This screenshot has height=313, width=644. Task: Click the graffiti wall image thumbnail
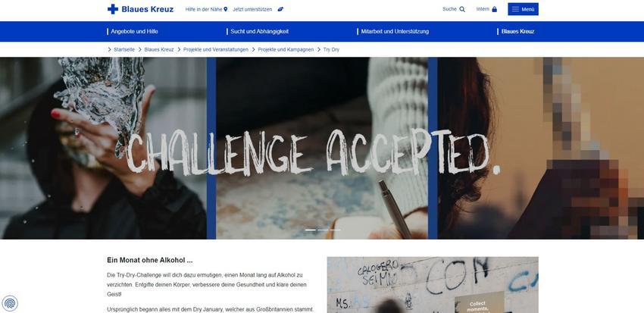click(x=433, y=285)
